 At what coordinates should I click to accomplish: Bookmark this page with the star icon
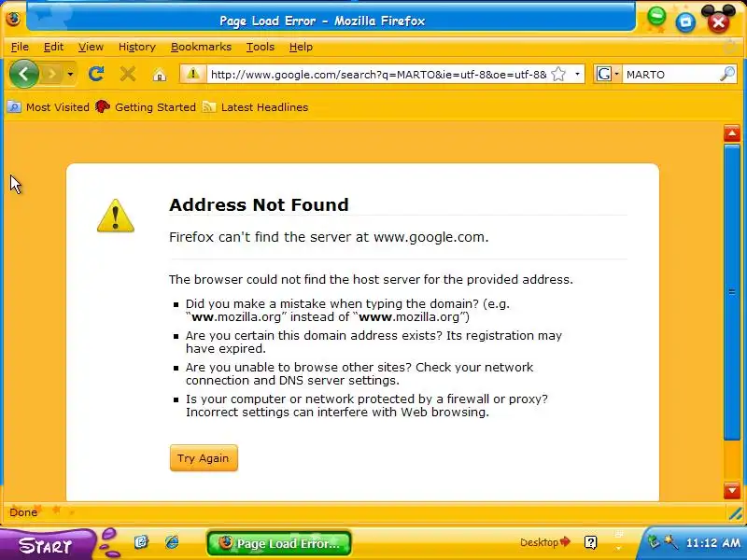[x=558, y=75]
